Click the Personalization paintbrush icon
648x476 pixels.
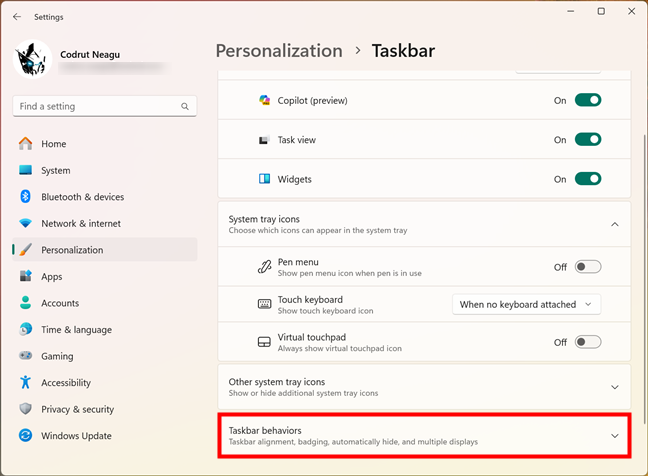coord(26,250)
